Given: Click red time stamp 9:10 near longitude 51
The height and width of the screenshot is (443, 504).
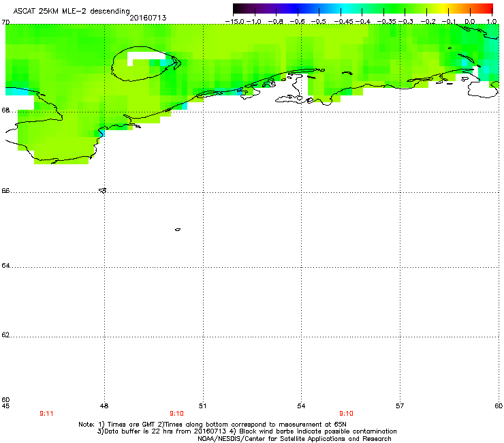Looking at the screenshot, I should pyautogui.click(x=177, y=414).
